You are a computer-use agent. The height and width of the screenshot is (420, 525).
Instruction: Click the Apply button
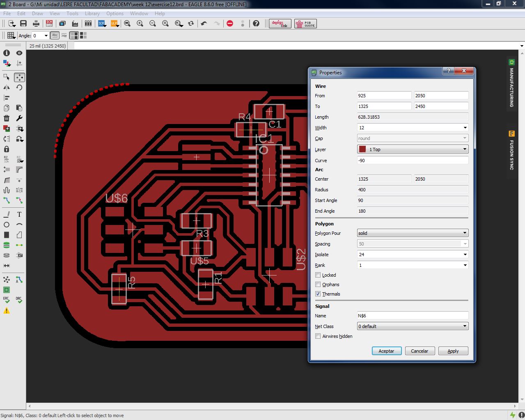[453, 351]
